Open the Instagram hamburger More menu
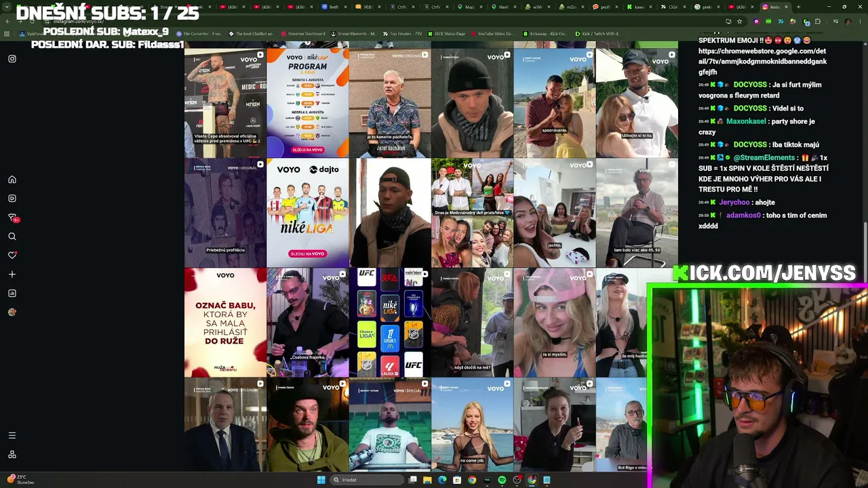Screen dimensions: 868x488 pyautogui.click(x=12, y=435)
